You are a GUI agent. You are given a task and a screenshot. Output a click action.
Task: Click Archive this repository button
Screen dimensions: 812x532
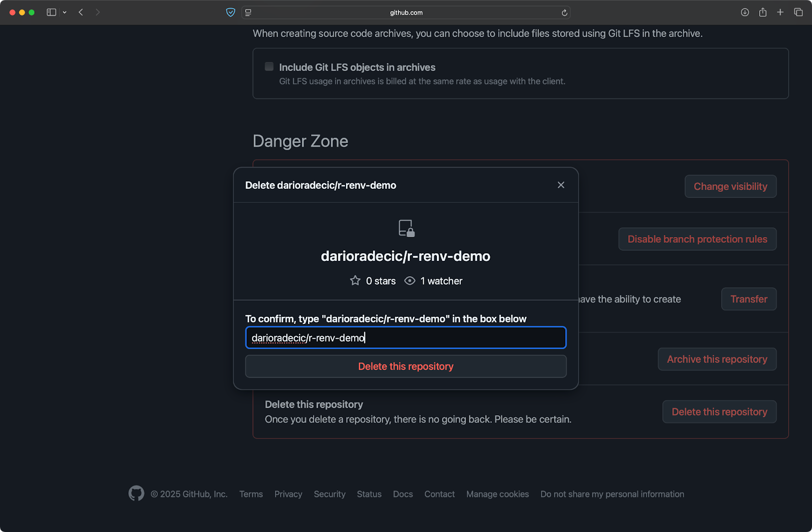pos(717,359)
